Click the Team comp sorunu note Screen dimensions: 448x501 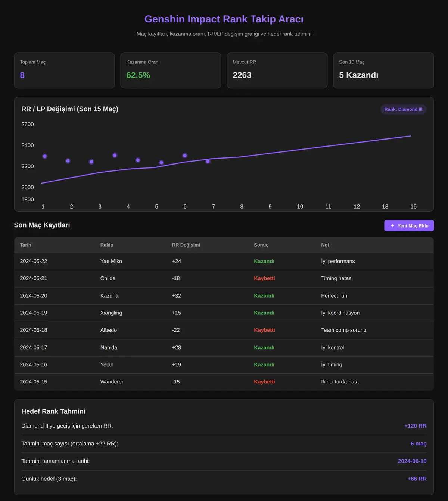tap(344, 330)
